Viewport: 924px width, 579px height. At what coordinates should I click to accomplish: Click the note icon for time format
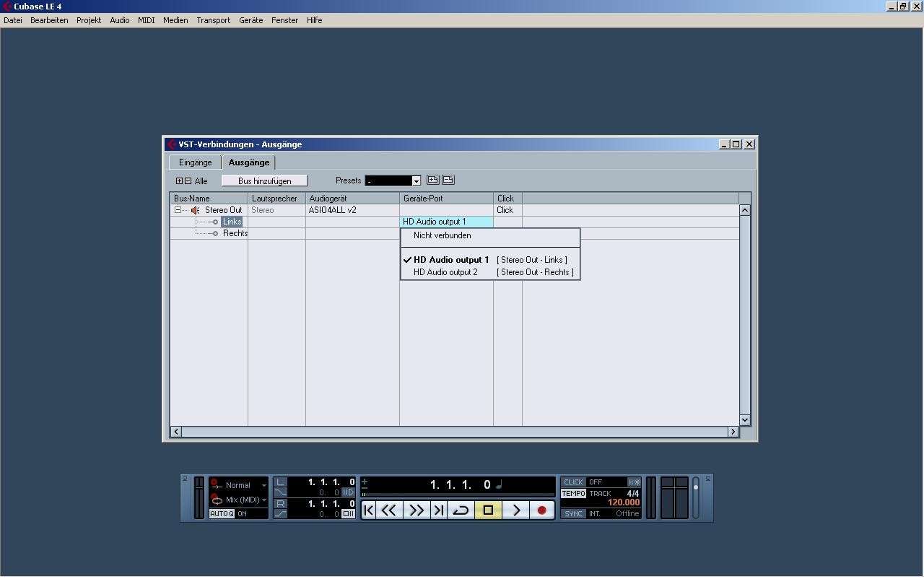tap(499, 485)
